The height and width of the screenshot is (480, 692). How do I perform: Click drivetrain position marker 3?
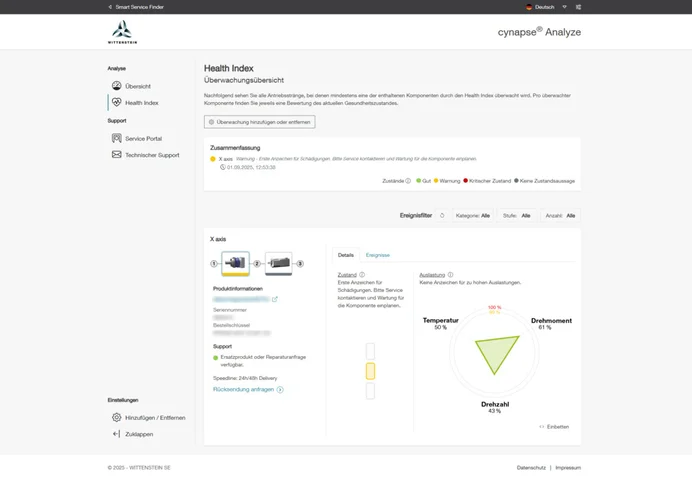click(x=300, y=264)
